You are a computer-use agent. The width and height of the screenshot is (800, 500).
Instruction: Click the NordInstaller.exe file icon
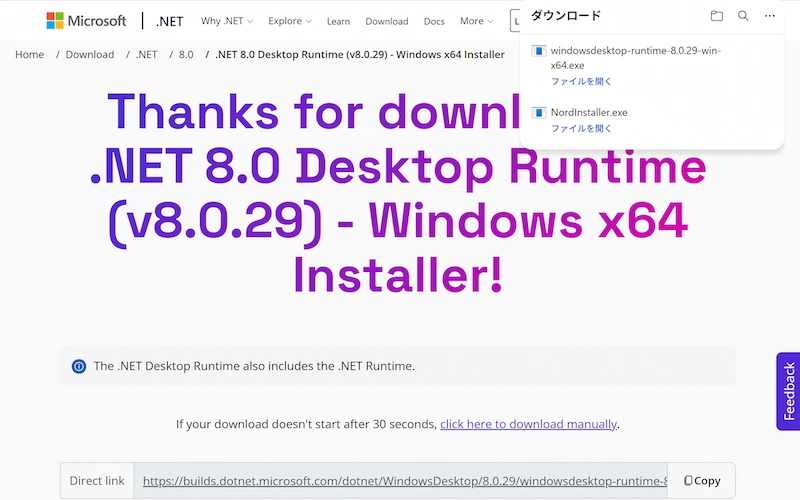(539, 112)
